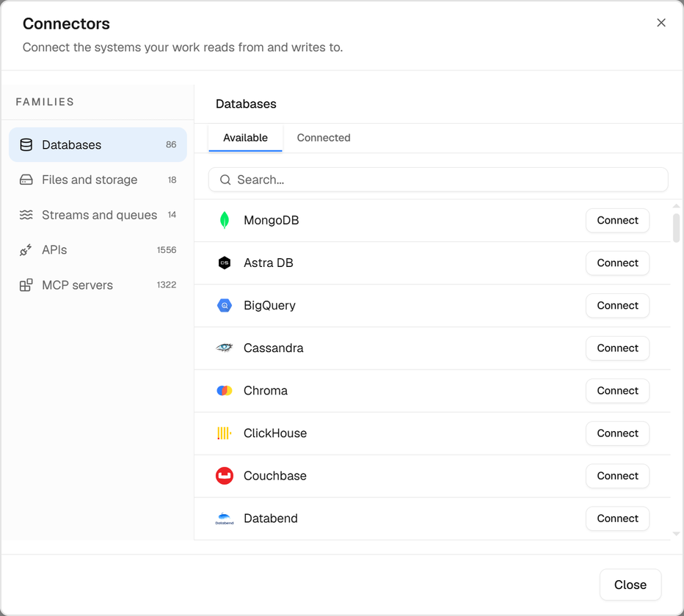Click the 1556 count beside APIs

point(167,250)
